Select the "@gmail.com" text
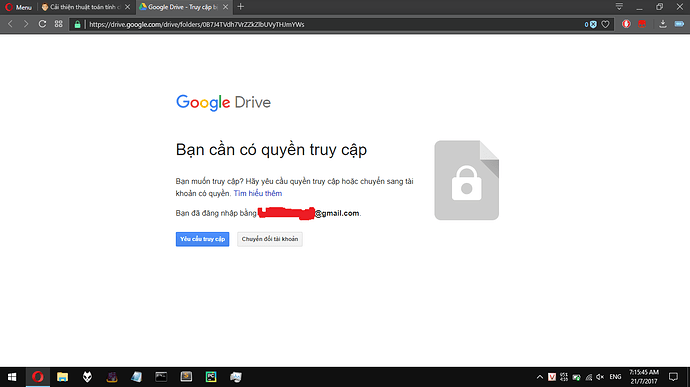The height and width of the screenshot is (387, 690). (x=337, y=214)
